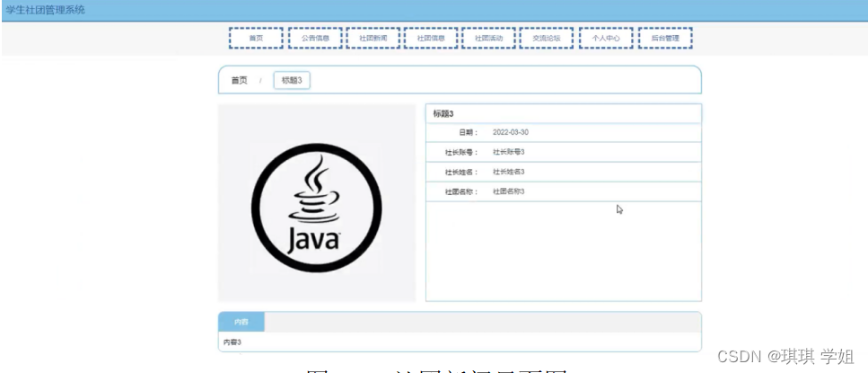This screenshot has height=373, width=868.
Task: Click the 标题3 breadcrumb item
Action: 292,80
